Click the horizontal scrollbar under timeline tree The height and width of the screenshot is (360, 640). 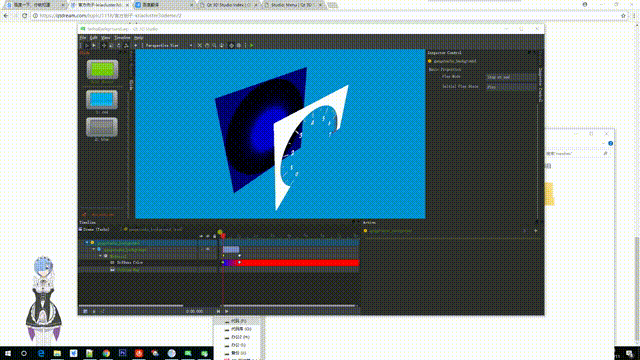(131, 305)
